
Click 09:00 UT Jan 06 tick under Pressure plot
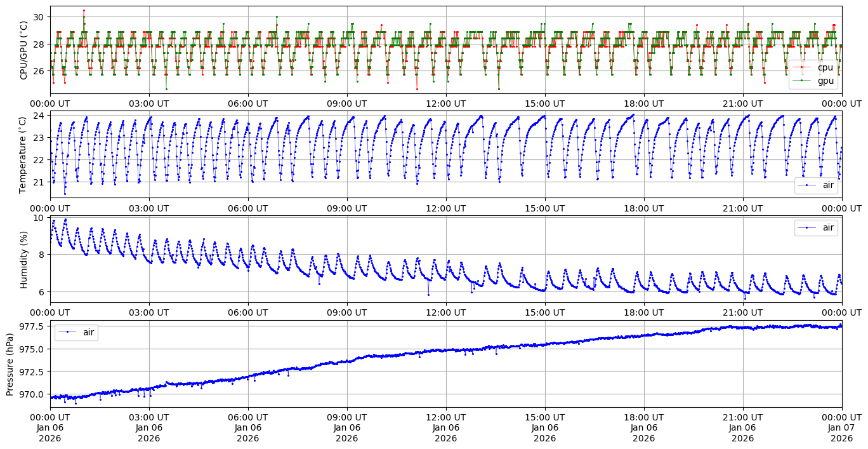pos(346,427)
